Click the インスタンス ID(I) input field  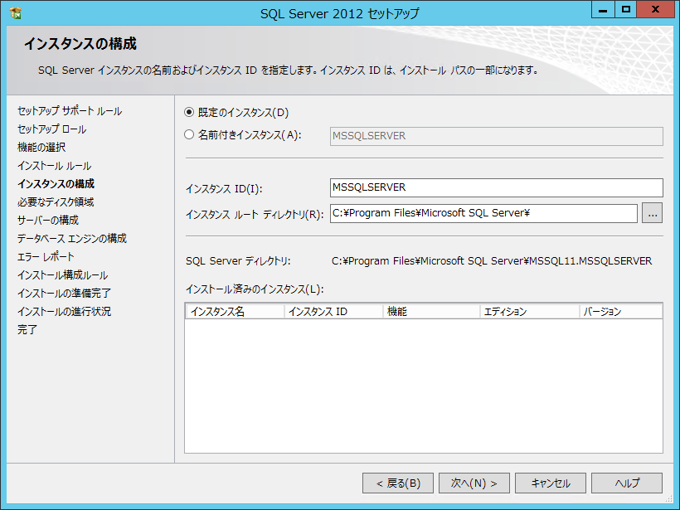(x=496, y=188)
